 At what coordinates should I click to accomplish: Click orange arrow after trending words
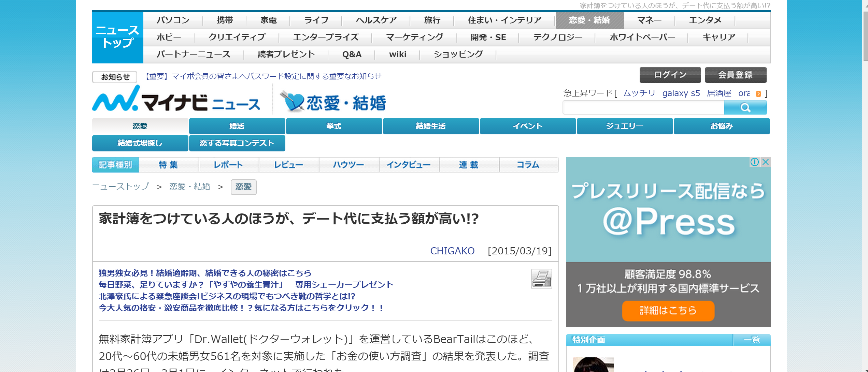(758, 94)
